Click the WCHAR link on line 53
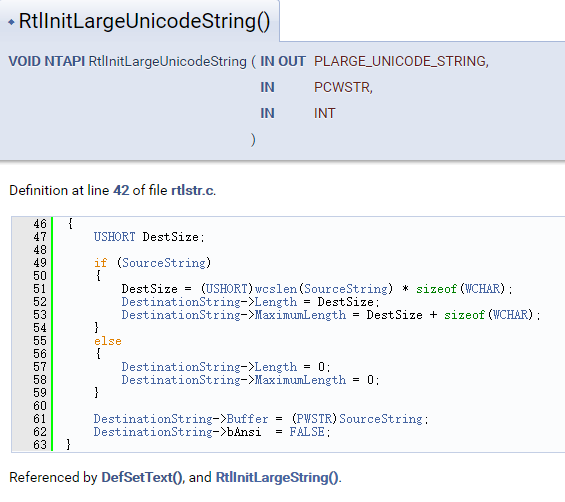This screenshot has height=502, width=565. 510,315
